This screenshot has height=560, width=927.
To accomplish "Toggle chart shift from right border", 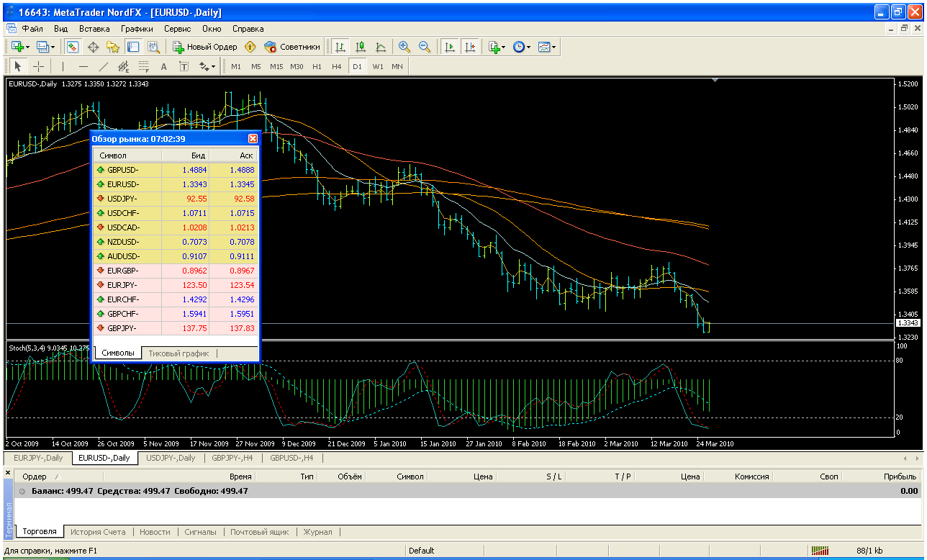I will pyautogui.click(x=470, y=47).
